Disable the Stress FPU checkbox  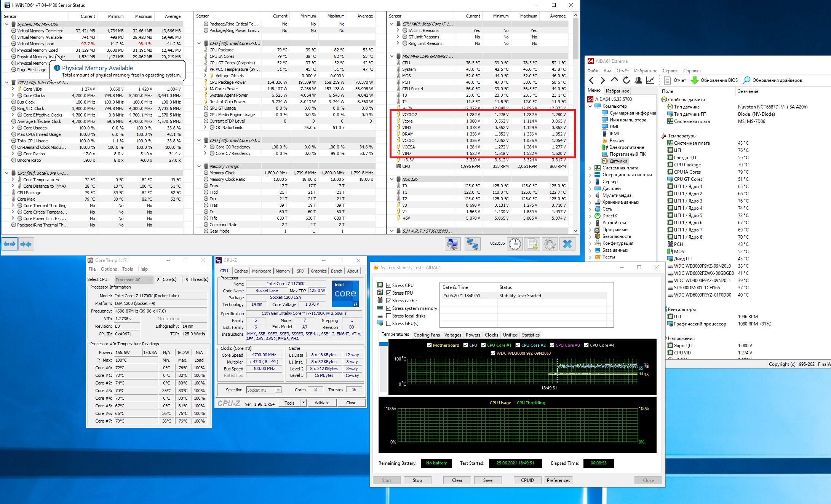[389, 293]
